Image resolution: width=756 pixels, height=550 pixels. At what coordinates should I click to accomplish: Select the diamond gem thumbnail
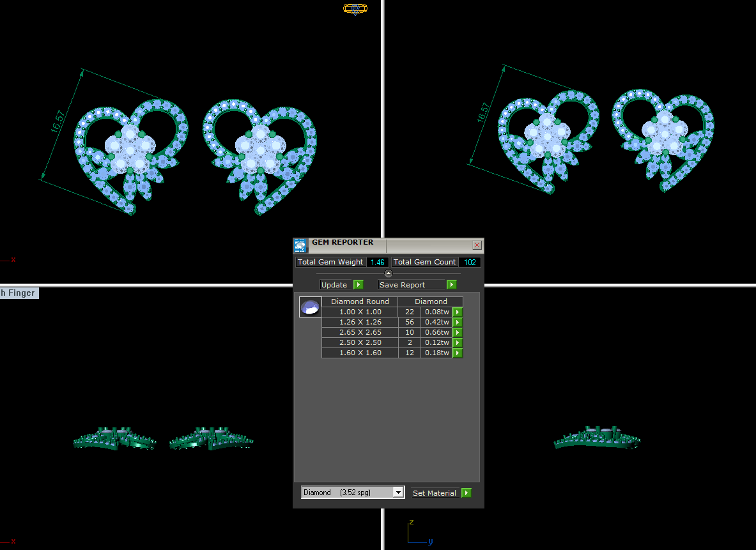(310, 307)
